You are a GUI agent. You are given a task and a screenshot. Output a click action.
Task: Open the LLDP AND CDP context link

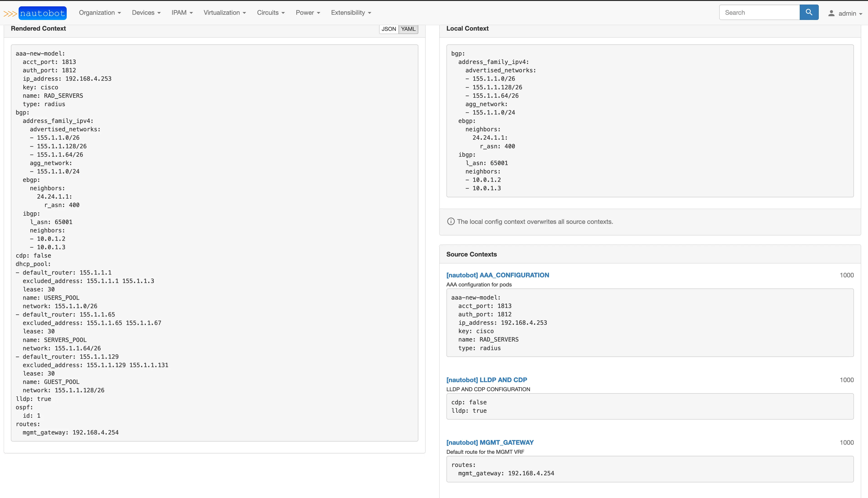(x=486, y=380)
